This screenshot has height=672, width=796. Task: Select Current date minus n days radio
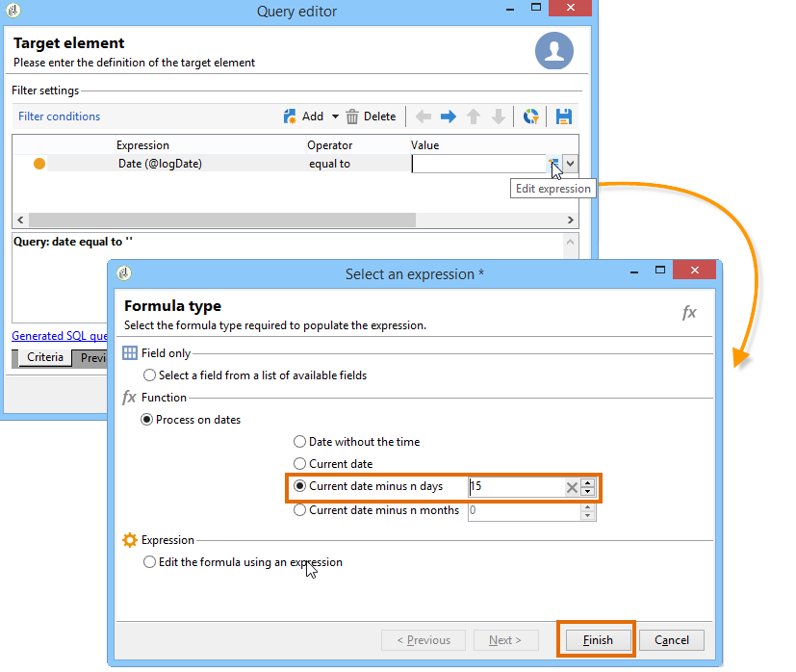tap(299, 486)
